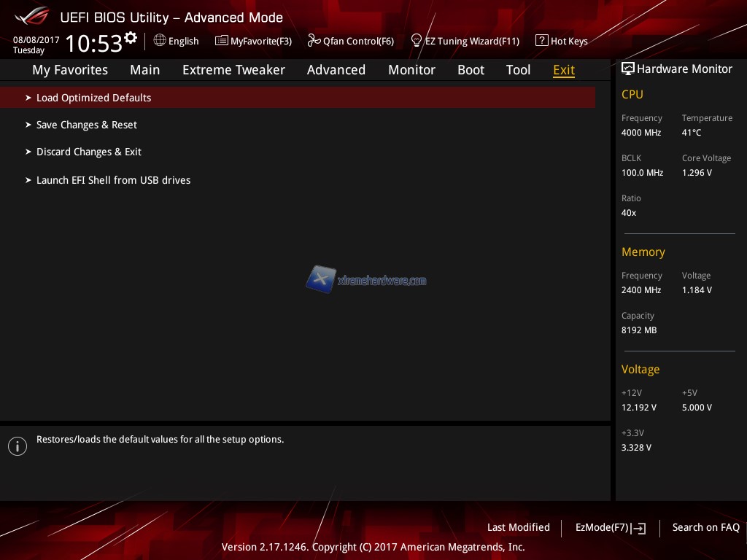The image size is (747, 560).
Task: Expand Load Optimized Defaults arrow
Action: click(x=28, y=98)
